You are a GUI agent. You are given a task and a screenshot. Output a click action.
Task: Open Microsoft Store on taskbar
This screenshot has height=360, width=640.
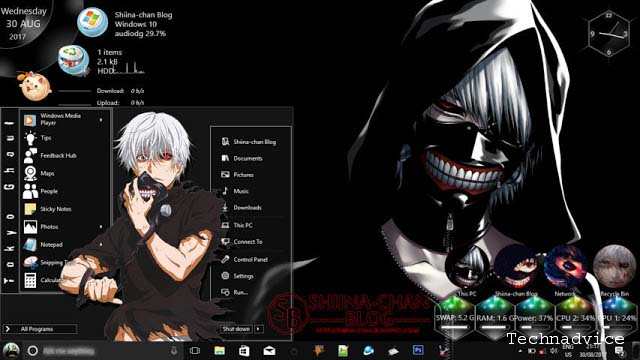pos(244,351)
